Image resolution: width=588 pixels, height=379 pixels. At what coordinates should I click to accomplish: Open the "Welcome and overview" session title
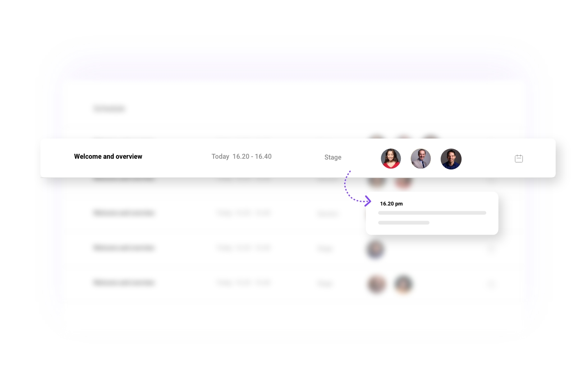pyautogui.click(x=108, y=156)
